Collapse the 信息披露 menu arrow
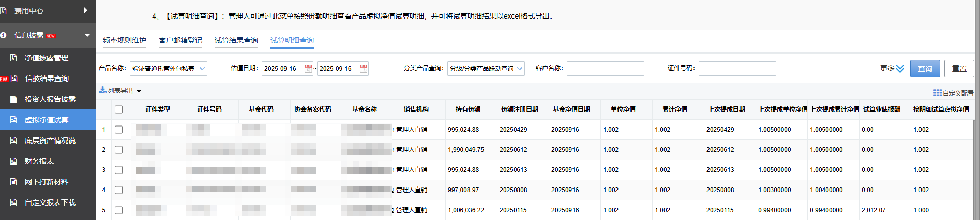Screen dimensions: 980x220 pos(87,35)
